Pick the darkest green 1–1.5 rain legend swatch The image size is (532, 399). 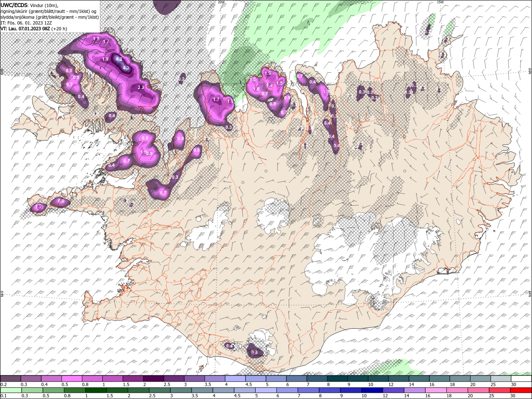96,390
